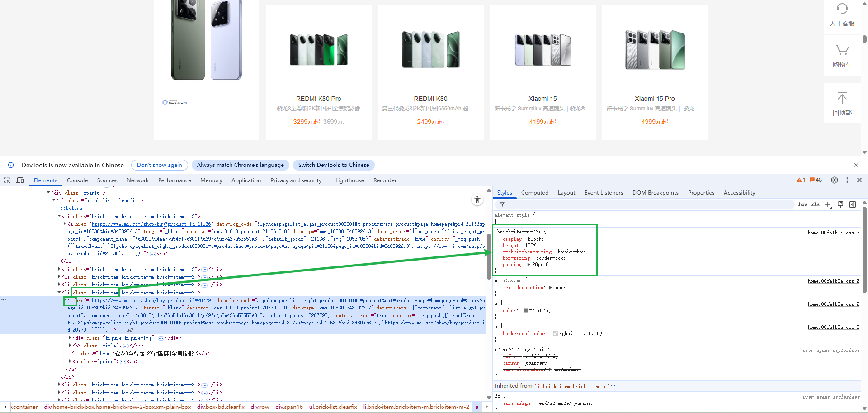Screen dimensions: 868x413
Task: Click the #757575 color swatch
Action: click(x=526, y=311)
